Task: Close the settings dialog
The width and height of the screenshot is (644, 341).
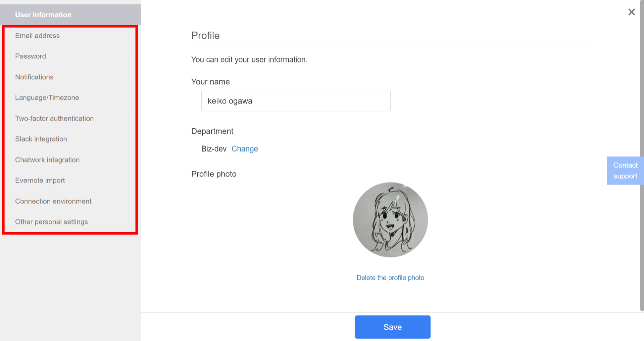Action: point(632,12)
